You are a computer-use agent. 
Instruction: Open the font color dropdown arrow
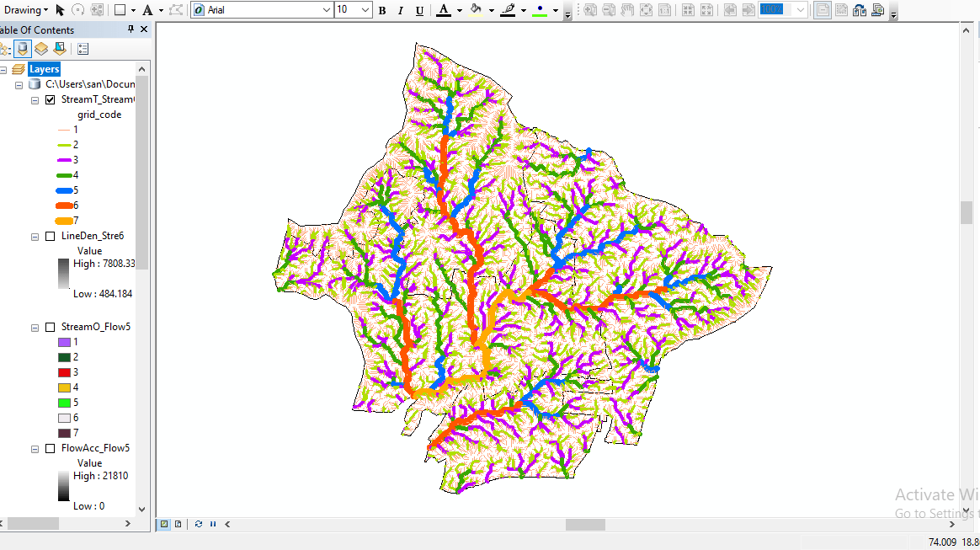[x=460, y=10]
